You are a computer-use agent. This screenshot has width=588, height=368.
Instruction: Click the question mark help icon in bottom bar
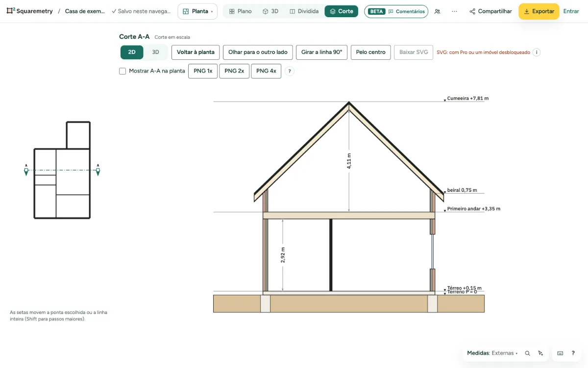[573, 353]
